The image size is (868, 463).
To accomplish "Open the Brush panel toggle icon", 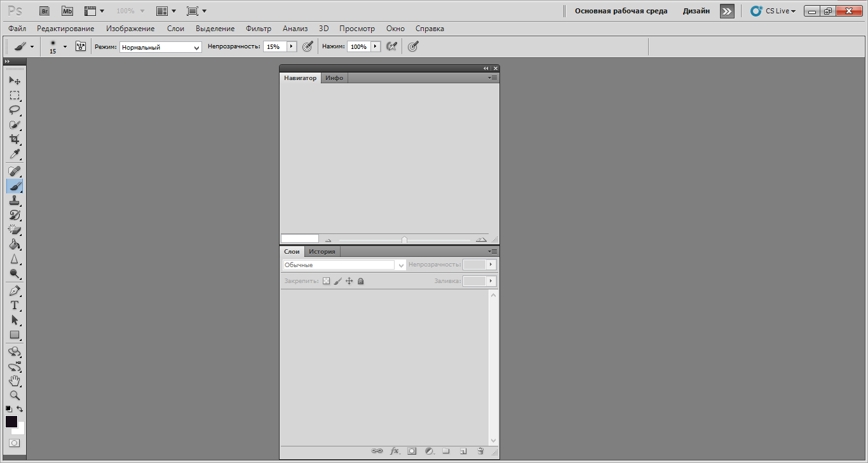I will point(81,46).
